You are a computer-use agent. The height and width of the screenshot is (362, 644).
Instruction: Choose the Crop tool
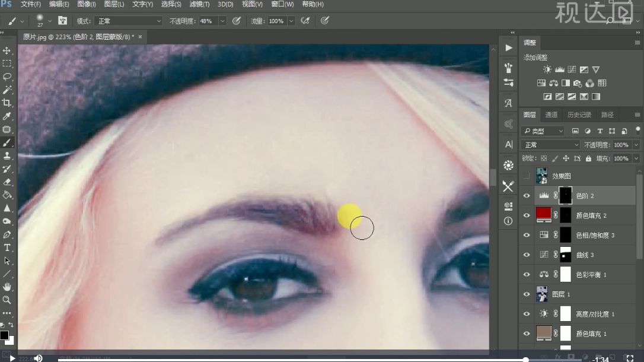pos(7,103)
